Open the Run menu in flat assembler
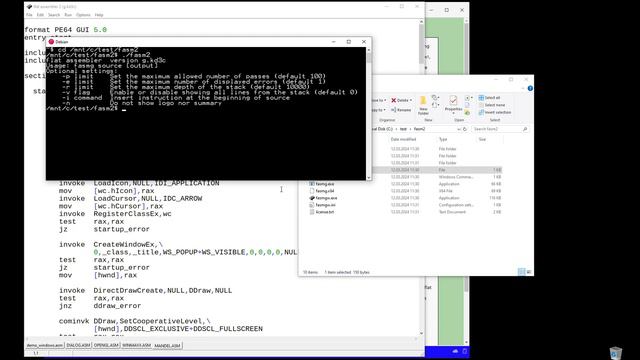The image size is (640, 360). (68, 15)
